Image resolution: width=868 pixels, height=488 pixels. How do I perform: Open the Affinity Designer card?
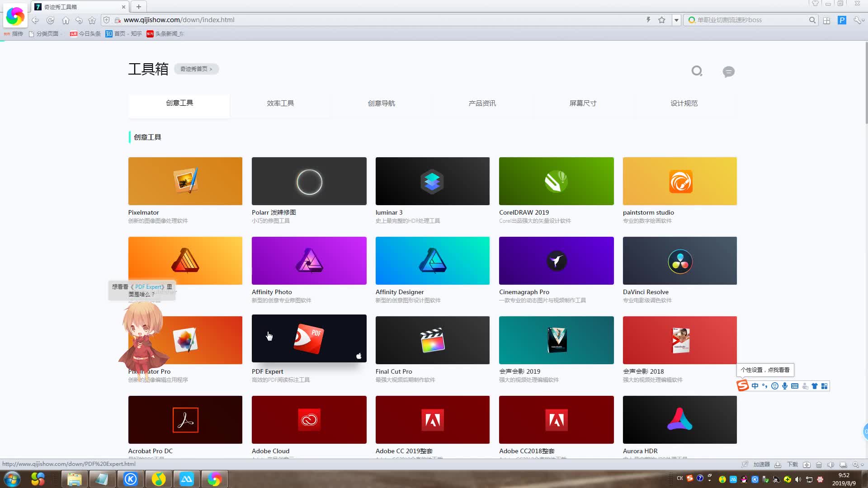point(432,261)
